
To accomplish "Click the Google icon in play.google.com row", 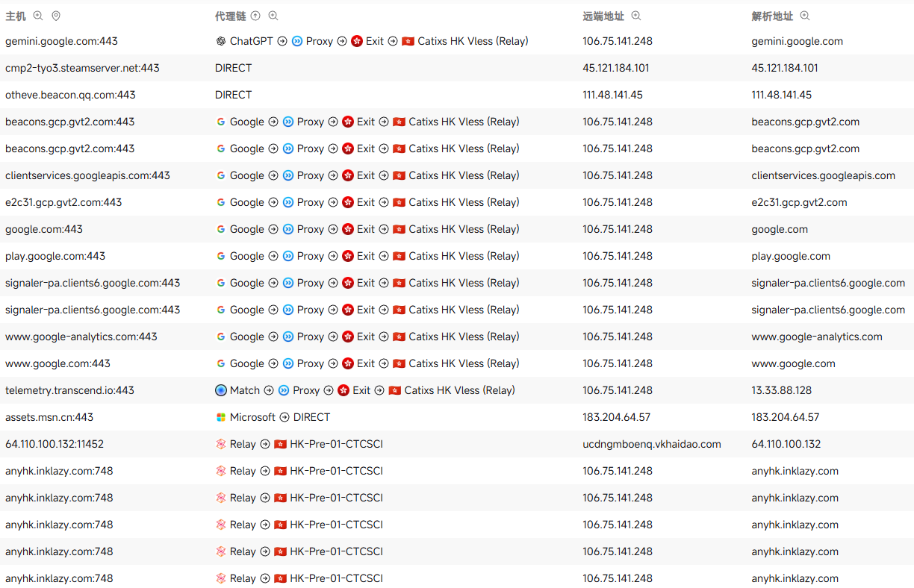I will [221, 256].
